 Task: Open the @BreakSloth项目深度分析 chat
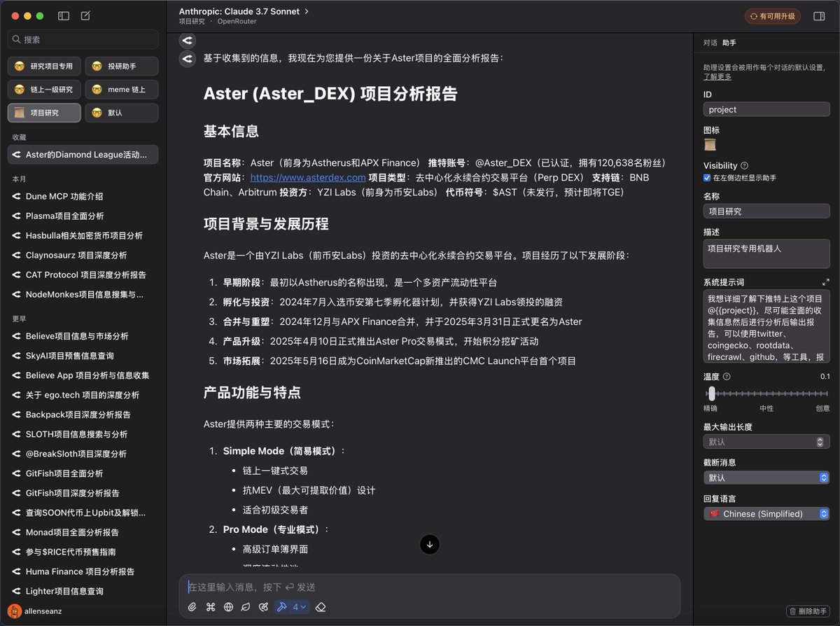83,454
